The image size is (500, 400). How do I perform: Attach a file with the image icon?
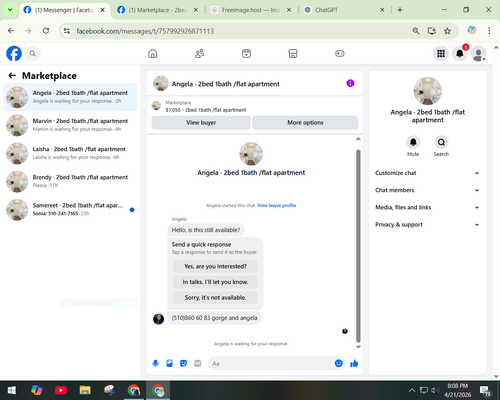coord(169,363)
